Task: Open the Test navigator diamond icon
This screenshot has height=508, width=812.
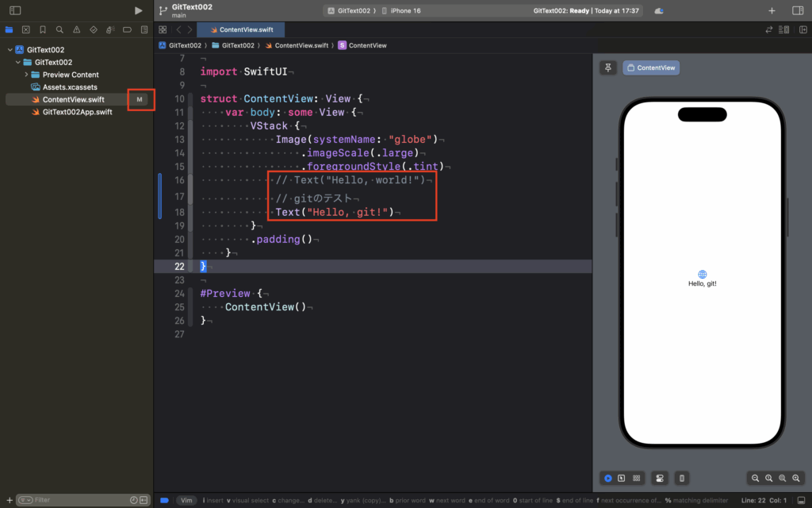Action: pos(94,29)
